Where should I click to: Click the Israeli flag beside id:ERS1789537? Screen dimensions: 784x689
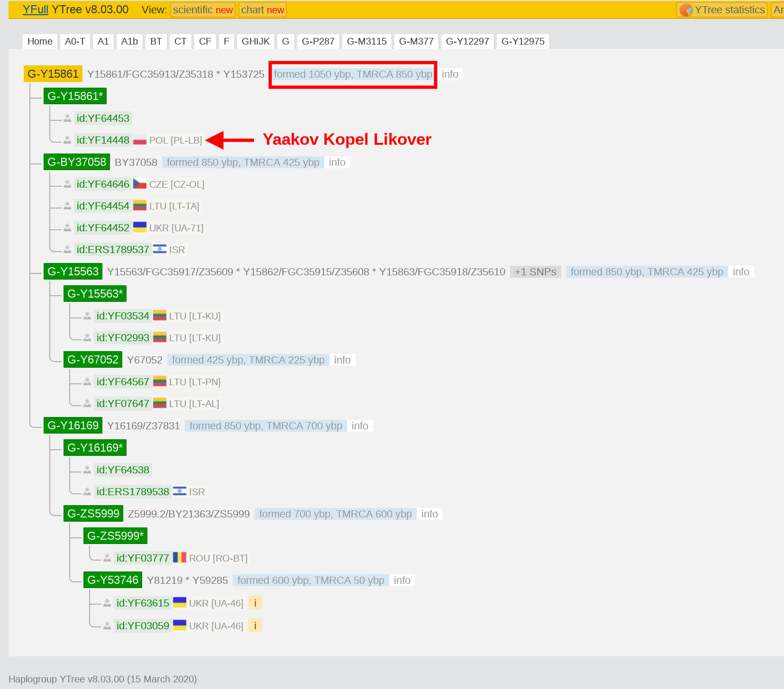160,249
